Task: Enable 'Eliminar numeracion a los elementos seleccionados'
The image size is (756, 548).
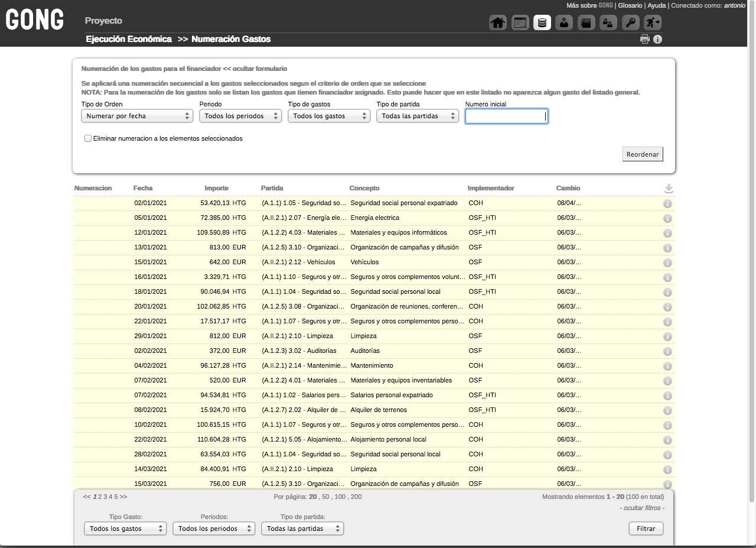Action: pyautogui.click(x=88, y=139)
